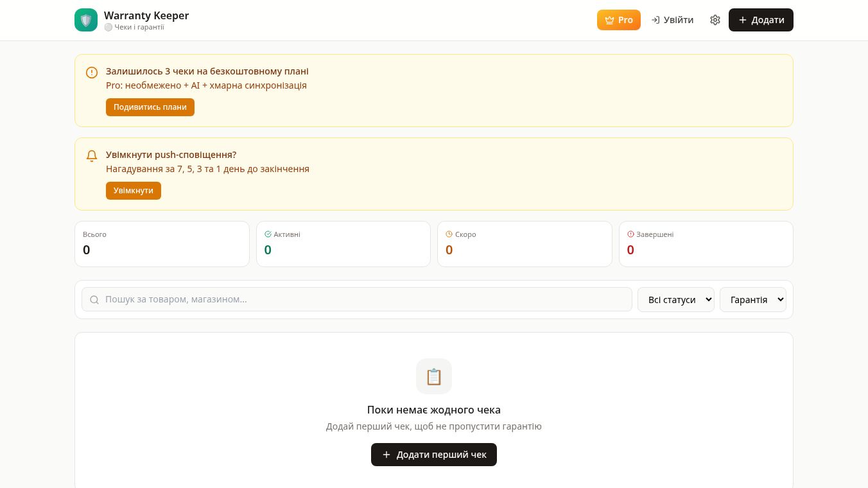Click the clock icon beside Скоро
The height and width of the screenshot is (488, 868).
[x=449, y=234]
